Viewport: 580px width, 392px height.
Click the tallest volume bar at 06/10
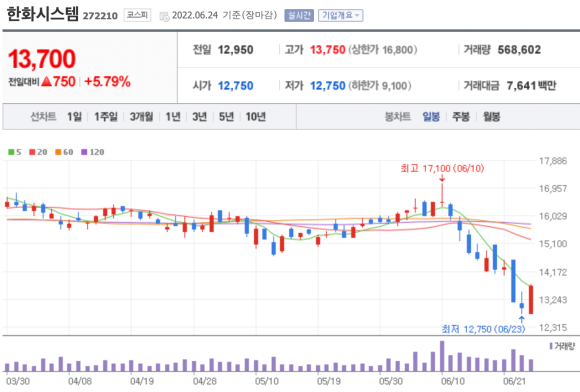pos(442,356)
